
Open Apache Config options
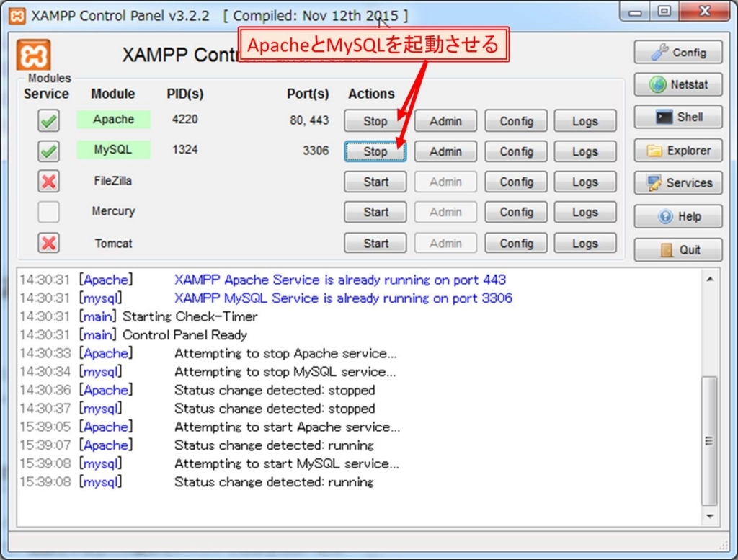point(516,121)
